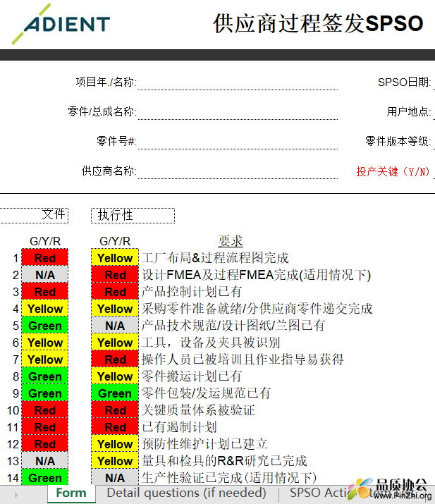This screenshot has width=435, height=504.
Task: Open the Form sheet tab
Action: pyautogui.click(x=71, y=493)
